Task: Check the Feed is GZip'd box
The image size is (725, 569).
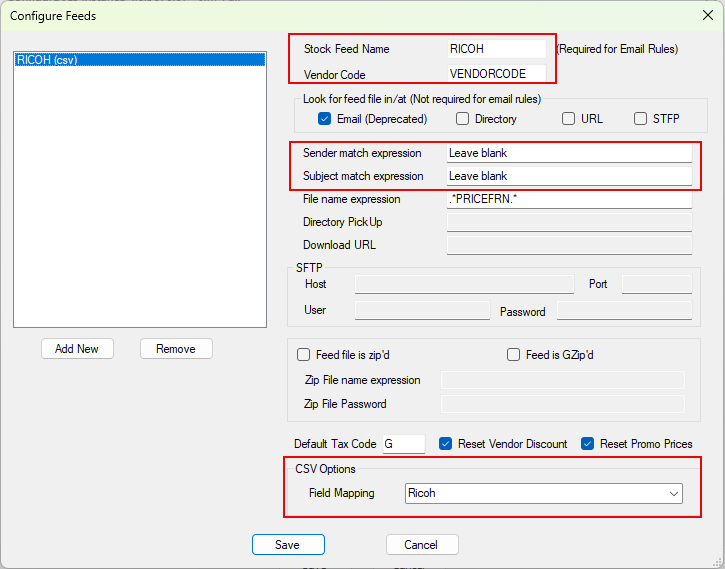Action: pos(514,355)
